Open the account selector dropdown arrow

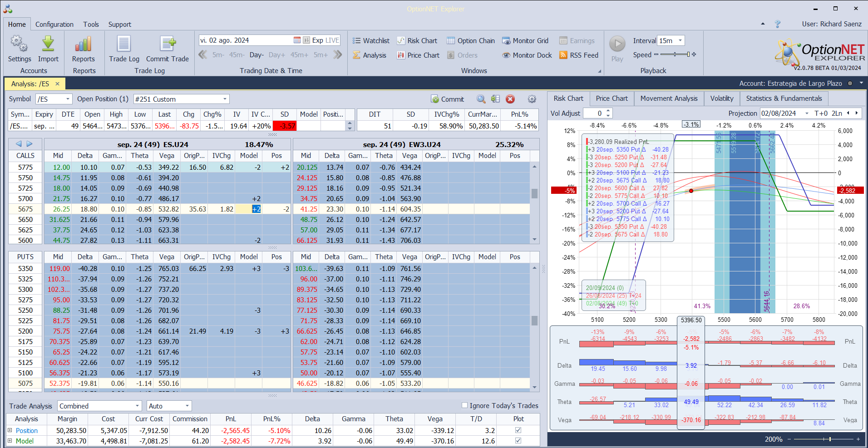point(861,84)
